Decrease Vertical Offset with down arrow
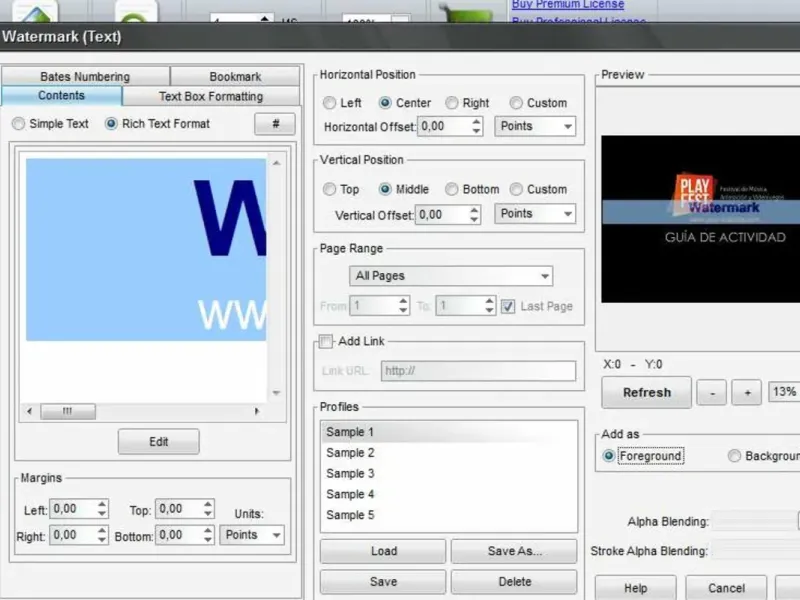Viewport: 800px width, 600px height. pyautogui.click(x=474, y=219)
